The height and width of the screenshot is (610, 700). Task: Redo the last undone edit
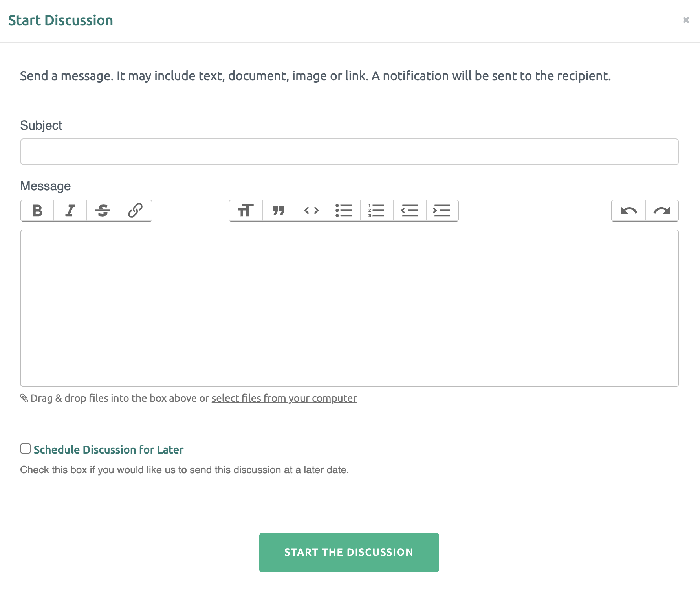[x=662, y=211]
